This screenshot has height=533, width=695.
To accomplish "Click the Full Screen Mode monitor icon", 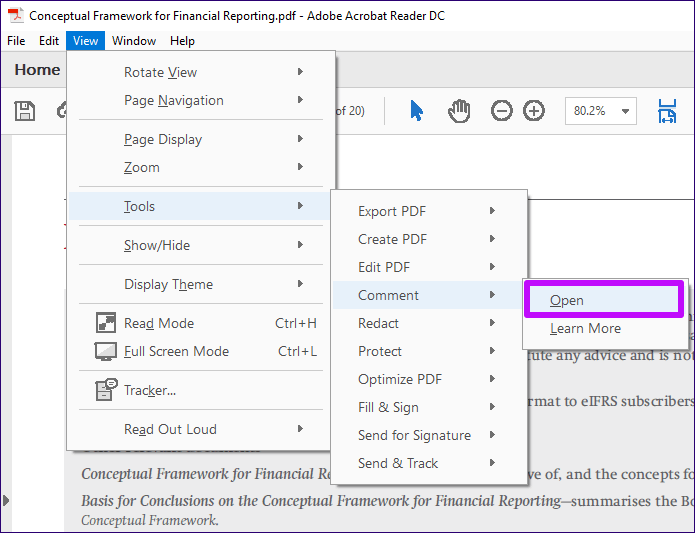I will coord(106,351).
